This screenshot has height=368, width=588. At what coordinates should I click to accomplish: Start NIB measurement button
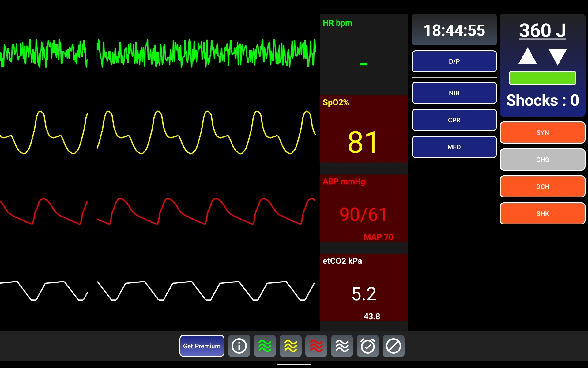[454, 93]
